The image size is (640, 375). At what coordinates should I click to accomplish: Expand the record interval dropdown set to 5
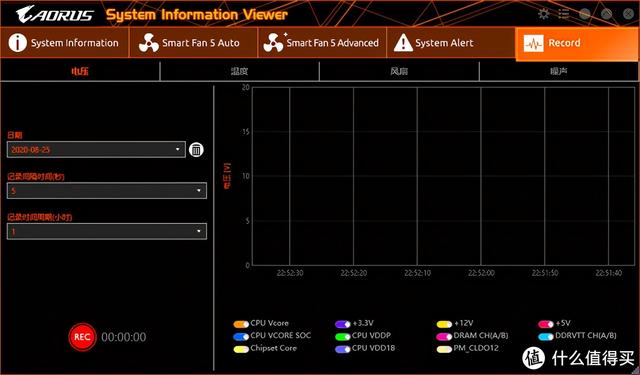coord(107,191)
